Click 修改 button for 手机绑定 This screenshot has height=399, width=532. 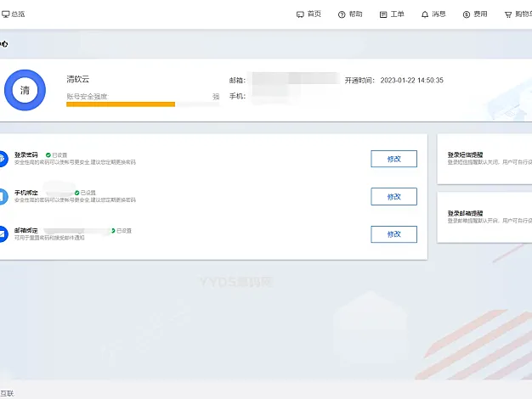click(394, 197)
